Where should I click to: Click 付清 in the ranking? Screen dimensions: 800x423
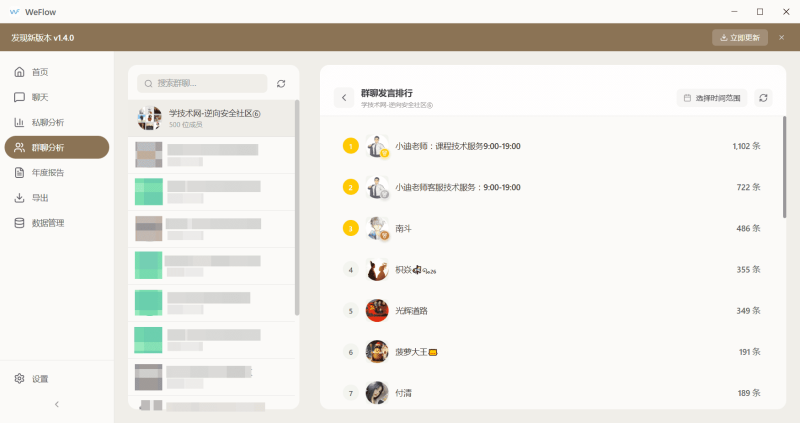[x=403, y=393]
